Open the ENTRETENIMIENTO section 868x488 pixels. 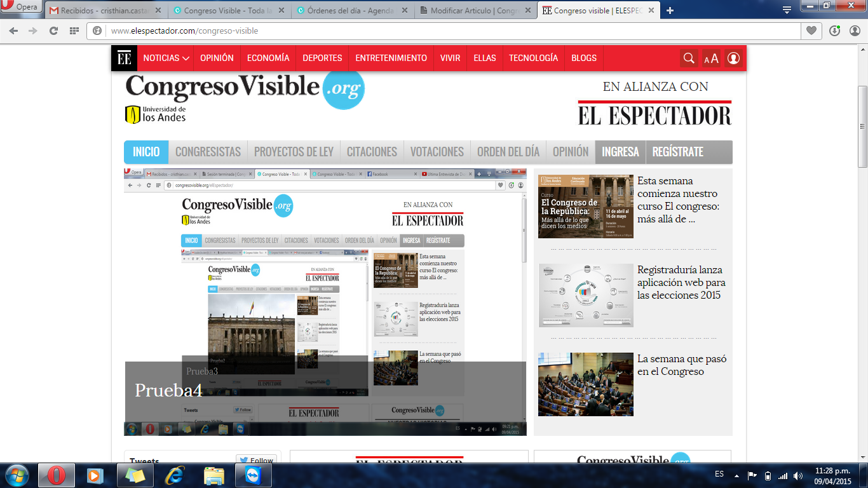point(391,58)
